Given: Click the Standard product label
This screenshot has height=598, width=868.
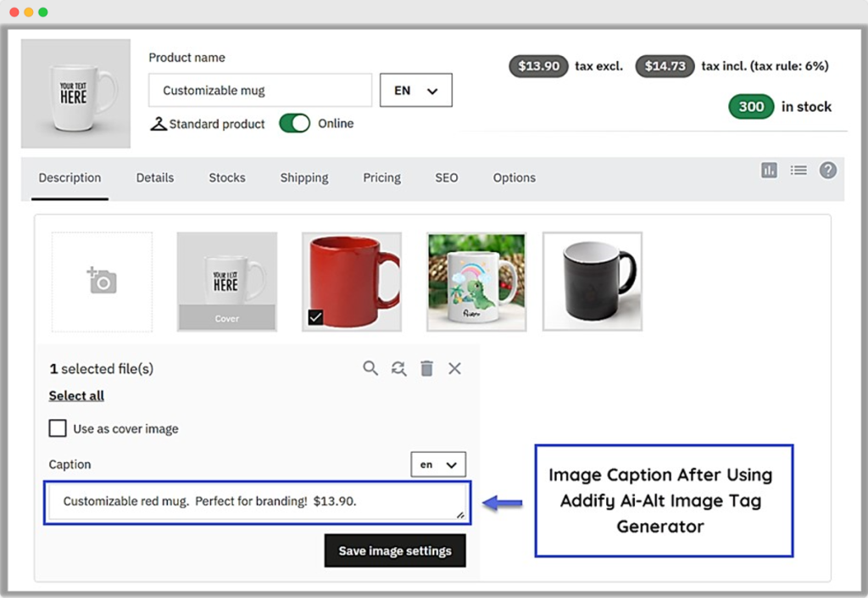Looking at the screenshot, I should pyautogui.click(x=217, y=124).
